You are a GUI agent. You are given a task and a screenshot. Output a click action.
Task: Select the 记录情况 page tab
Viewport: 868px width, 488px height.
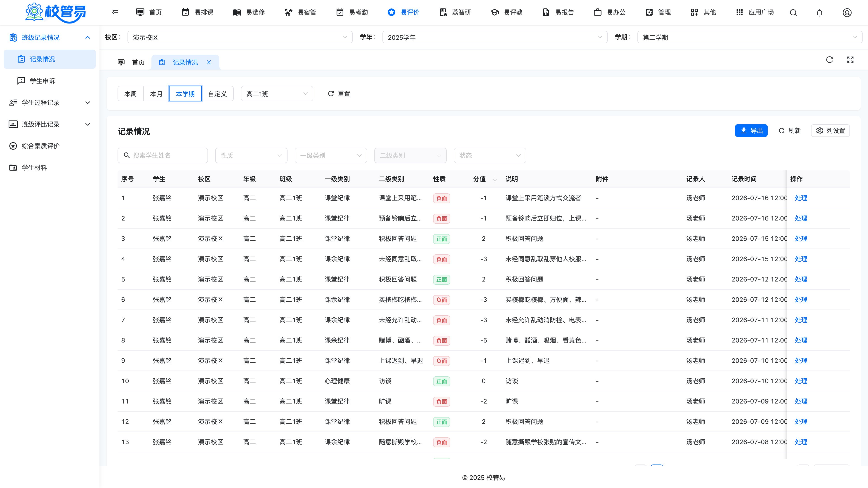point(185,62)
